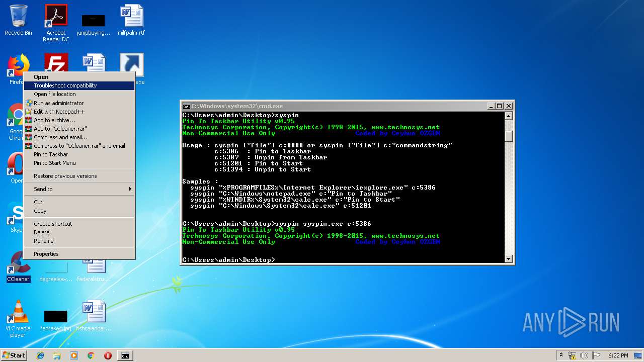Launch Windows Media Player from taskbar
Viewport: 644px width, 362px height.
point(74,355)
